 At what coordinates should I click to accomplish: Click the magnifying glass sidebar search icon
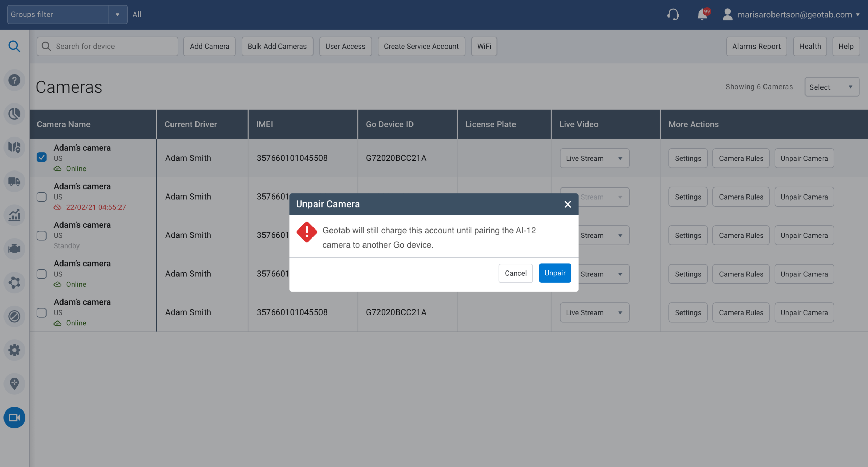click(x=14, y=46)
